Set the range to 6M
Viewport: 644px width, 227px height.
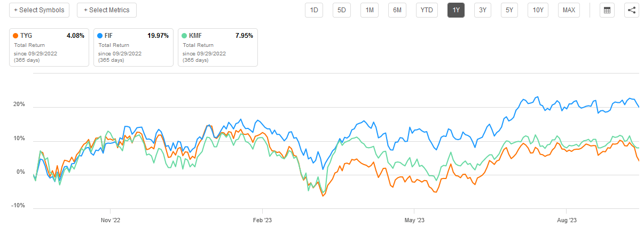point(397,10)
